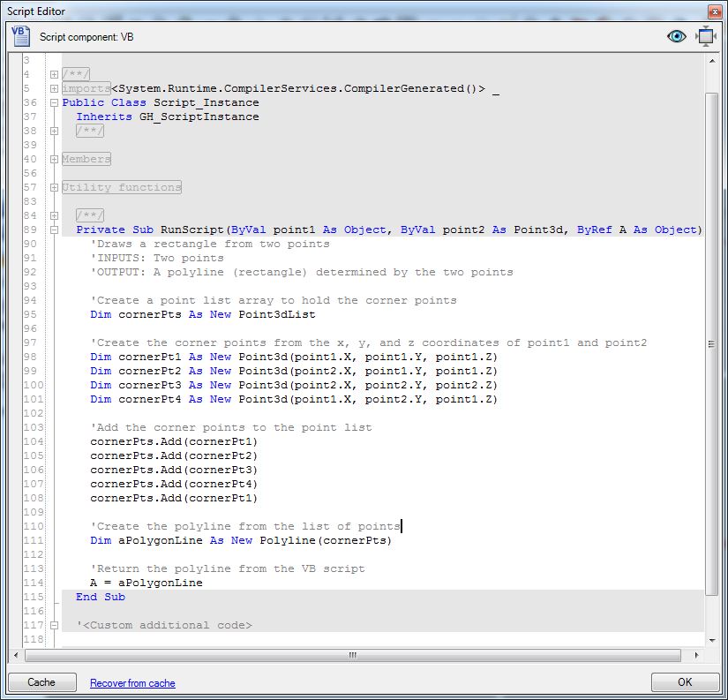The image size is (728, 700).
Task: Click the vertical scrollbar down arrow
Action: [x=711, y=642]
